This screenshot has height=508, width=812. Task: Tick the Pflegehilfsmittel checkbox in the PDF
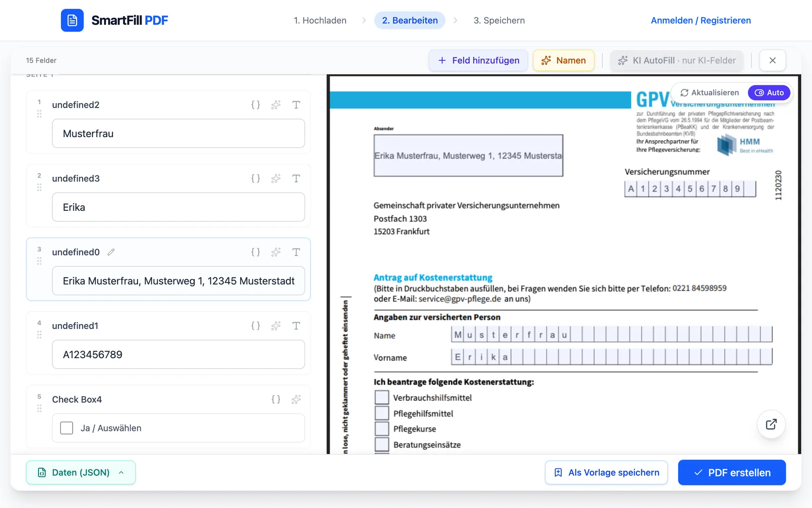[x=382, y=413]
